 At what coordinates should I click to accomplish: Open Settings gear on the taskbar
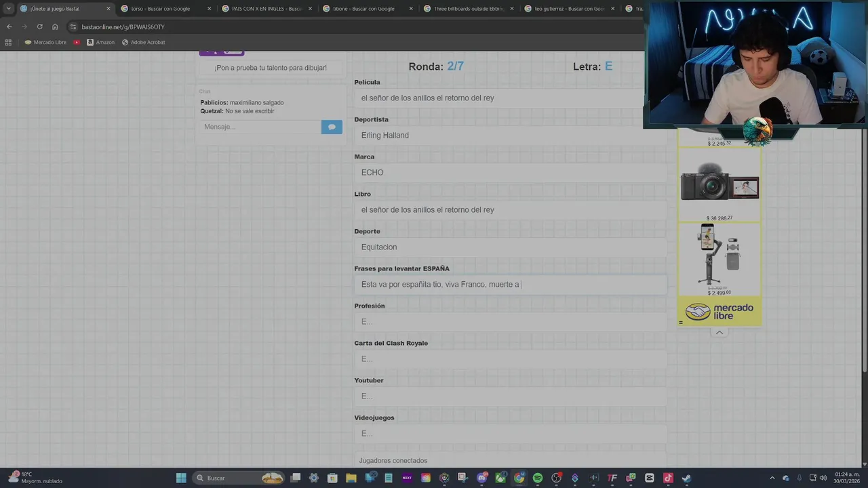314,478
